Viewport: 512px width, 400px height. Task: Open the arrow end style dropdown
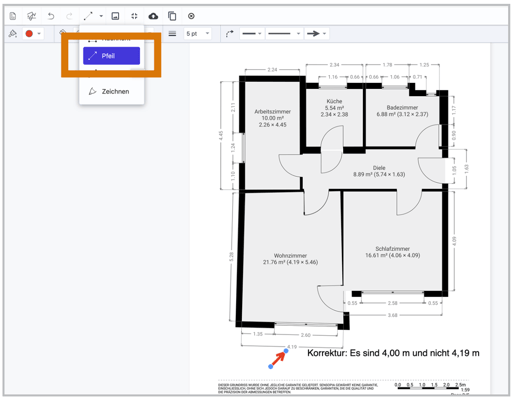click(x=316, y=34)
